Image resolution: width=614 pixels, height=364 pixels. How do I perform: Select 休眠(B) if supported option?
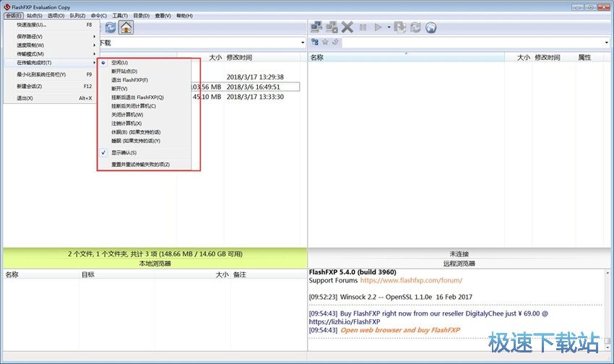[x=144, y=132]
